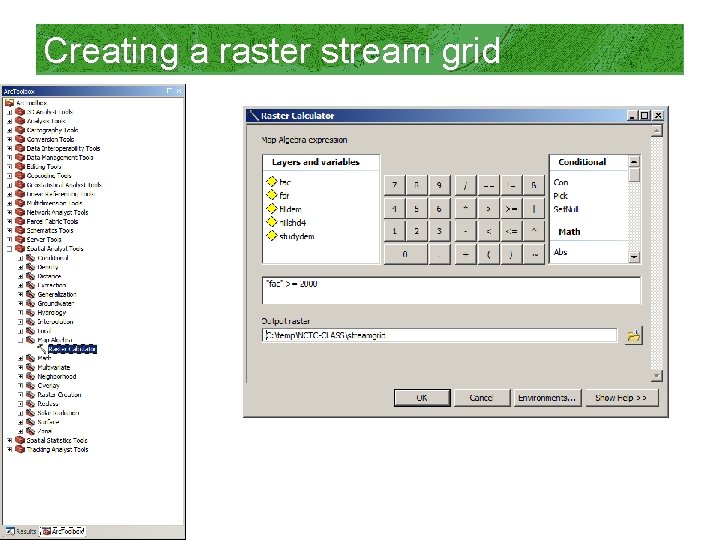Click in the map algebra expression box
Viewport: 720px width, 540px height.
tap(451, 290)
